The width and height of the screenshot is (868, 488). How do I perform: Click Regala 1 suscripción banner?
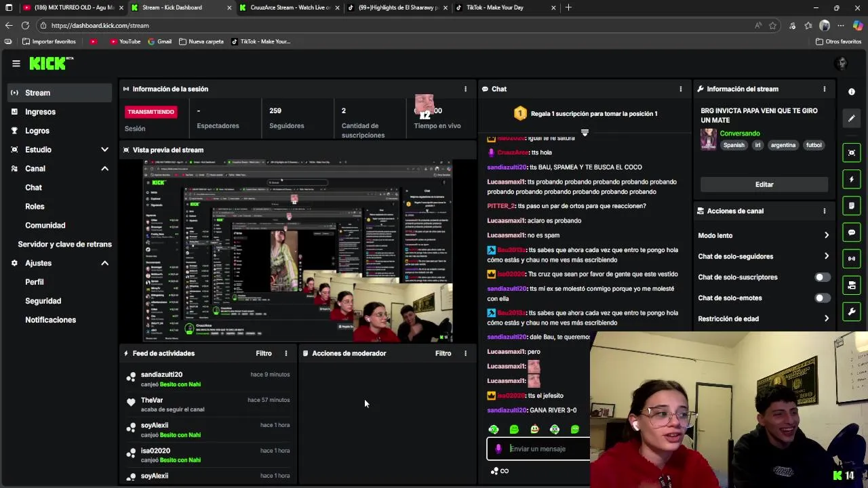pos(585,113)
